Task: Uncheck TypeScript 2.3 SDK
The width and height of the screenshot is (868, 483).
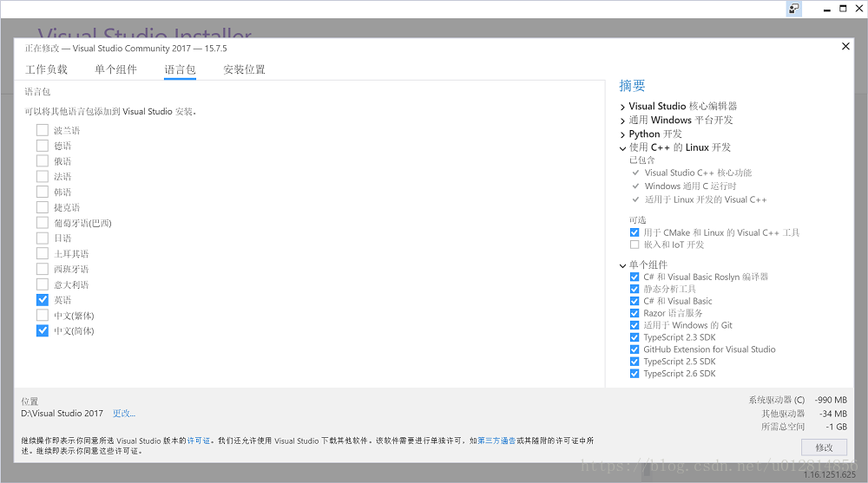Action: pos(635,337)
